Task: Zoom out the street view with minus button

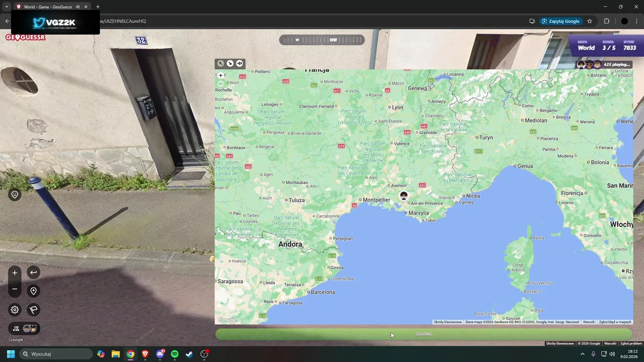Action: click(x=15, y=289)
